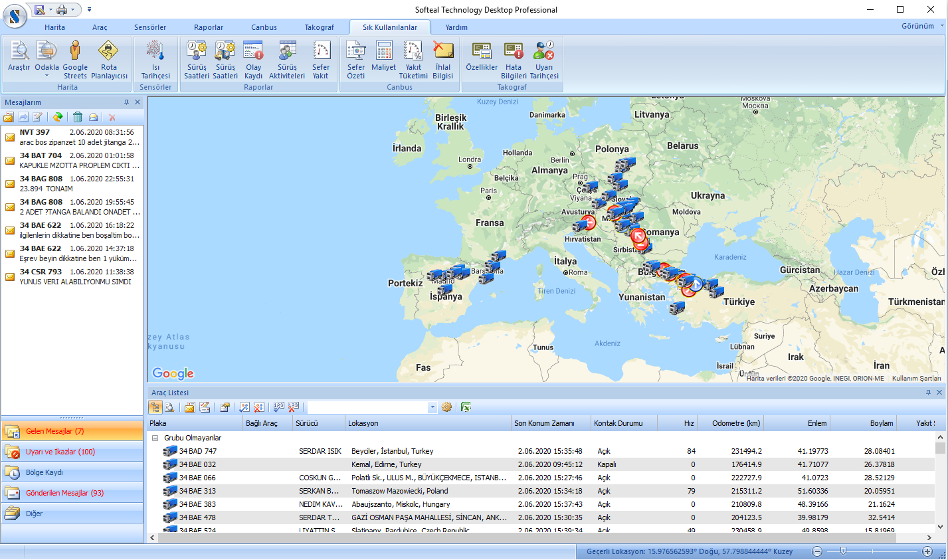Image resolution: width=948 pixels, height=560 pixels.
Task: Open Yakıt Tüketimi fuel consumption
Action: click(413, 60)
